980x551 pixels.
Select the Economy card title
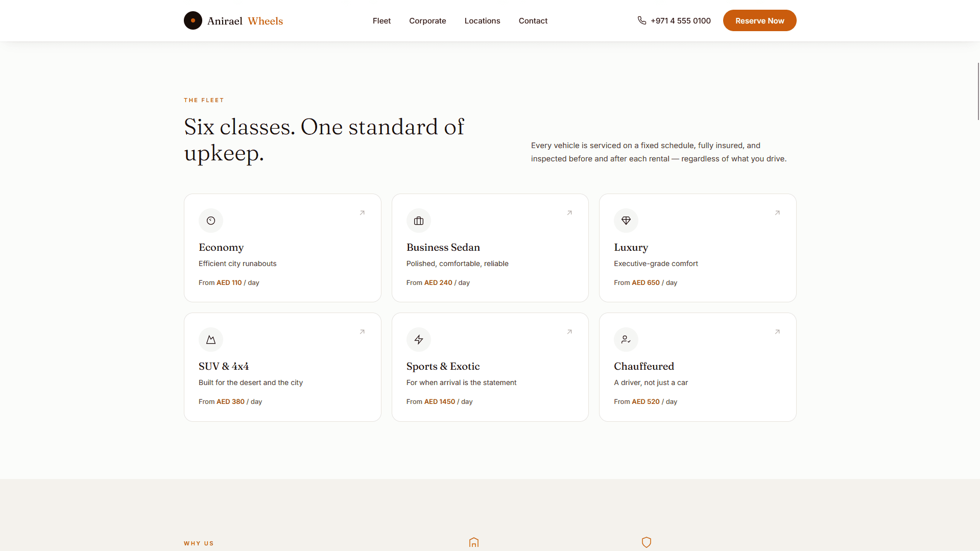[221, 247]
